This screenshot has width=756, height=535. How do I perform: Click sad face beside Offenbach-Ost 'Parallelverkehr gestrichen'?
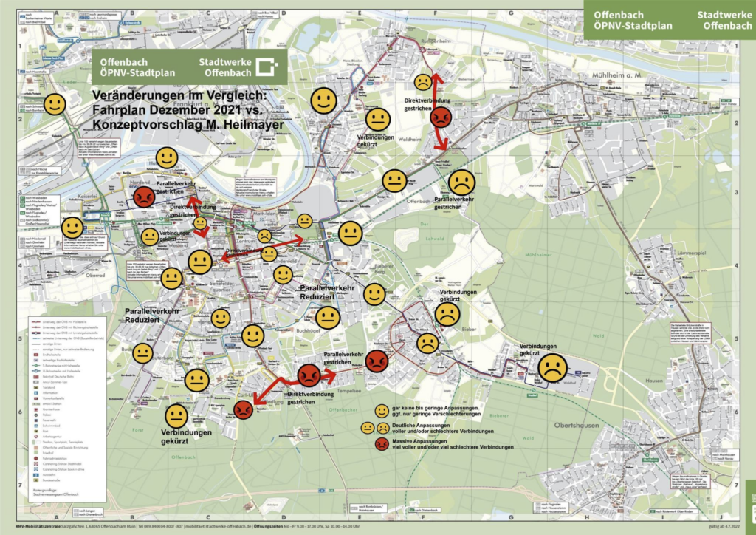tap(461, 181)
